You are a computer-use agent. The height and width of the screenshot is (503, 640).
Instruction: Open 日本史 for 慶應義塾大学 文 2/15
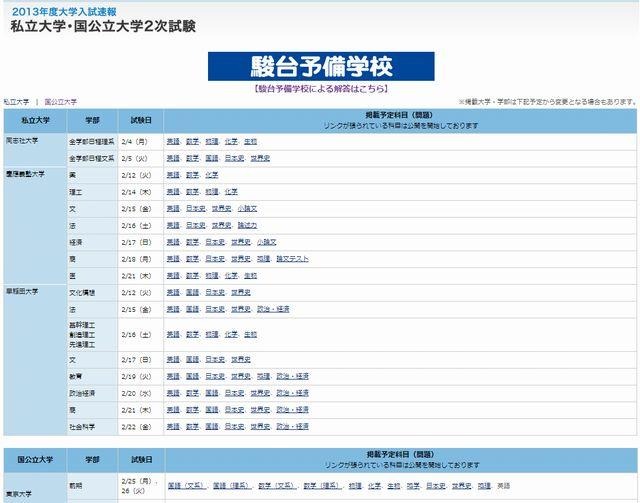pyautogui.click(x=196, y=208)
